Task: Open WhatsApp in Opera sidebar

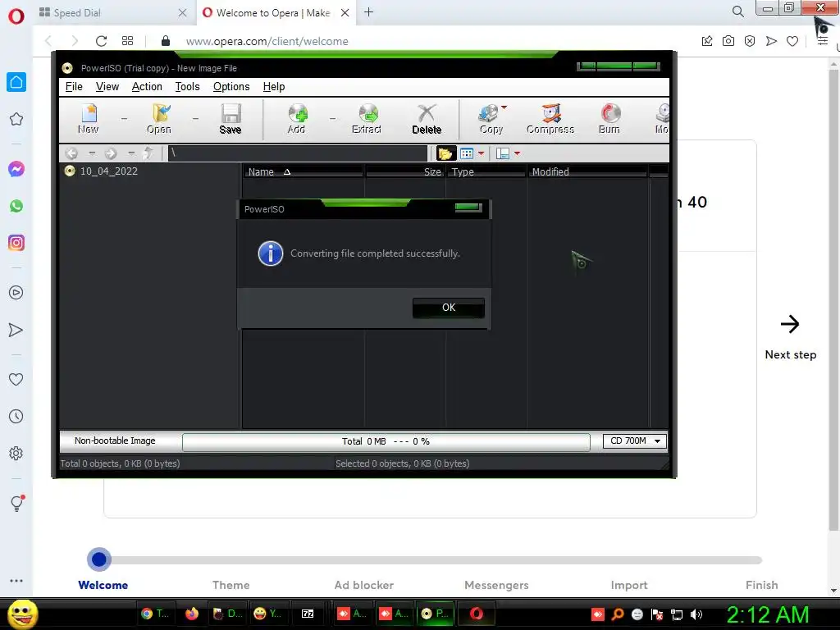Action: coord(16,206)
